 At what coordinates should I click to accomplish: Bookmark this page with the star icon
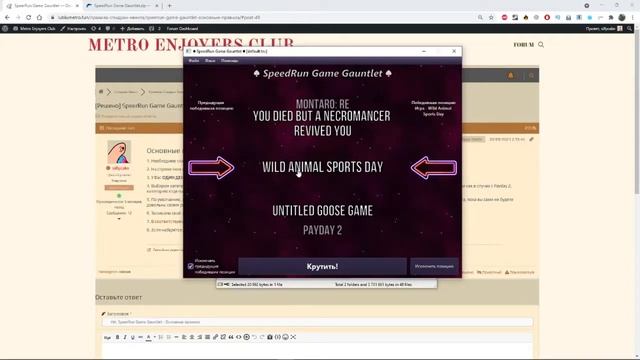491,18
